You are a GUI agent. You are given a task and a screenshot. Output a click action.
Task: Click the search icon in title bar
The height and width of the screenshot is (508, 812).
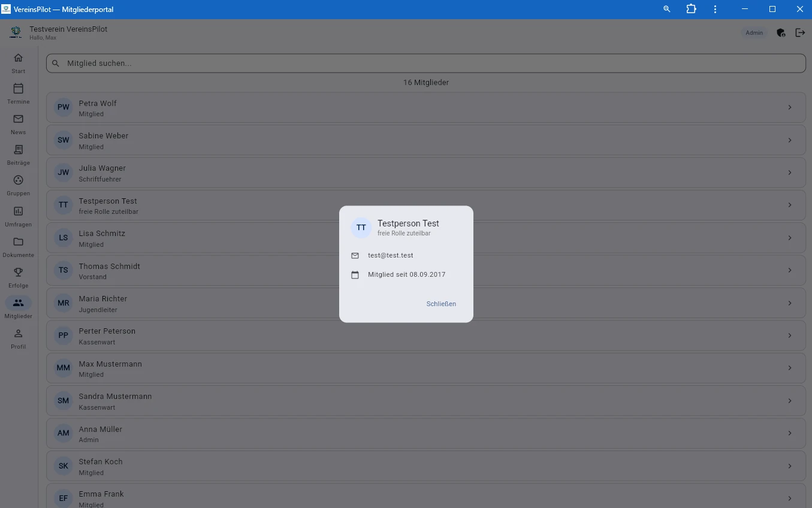666,10
